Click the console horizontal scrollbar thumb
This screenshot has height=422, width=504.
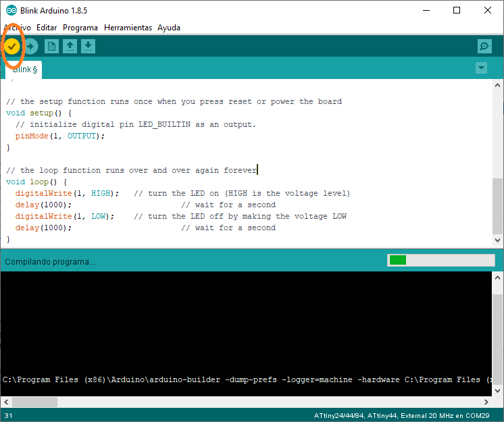[x=34, y=402]
